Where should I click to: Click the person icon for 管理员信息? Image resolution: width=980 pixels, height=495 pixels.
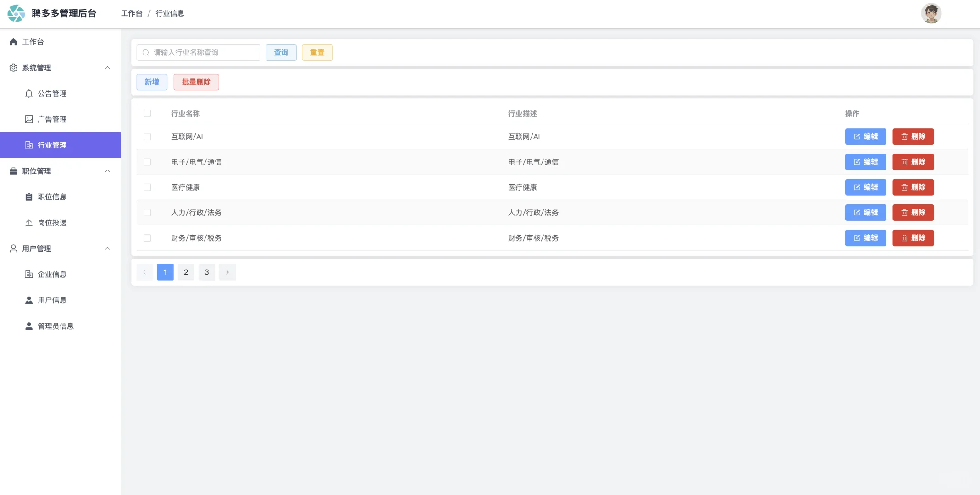[x=29, y=326]
